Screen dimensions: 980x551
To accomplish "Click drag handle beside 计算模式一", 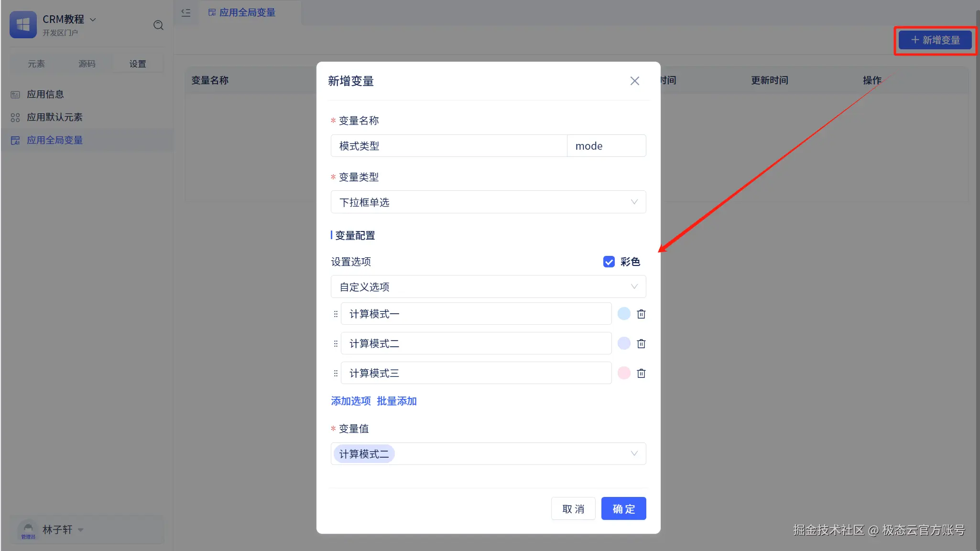I will (x=336, y=314).
